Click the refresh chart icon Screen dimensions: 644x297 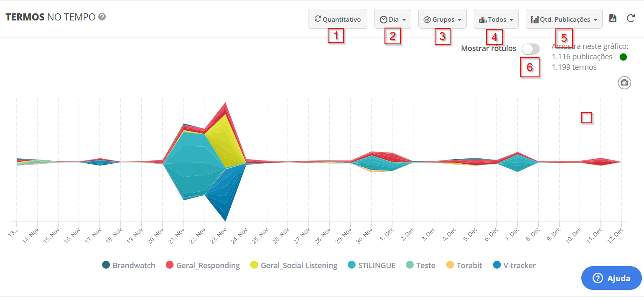pyautogui.click(x=631, y=18)
